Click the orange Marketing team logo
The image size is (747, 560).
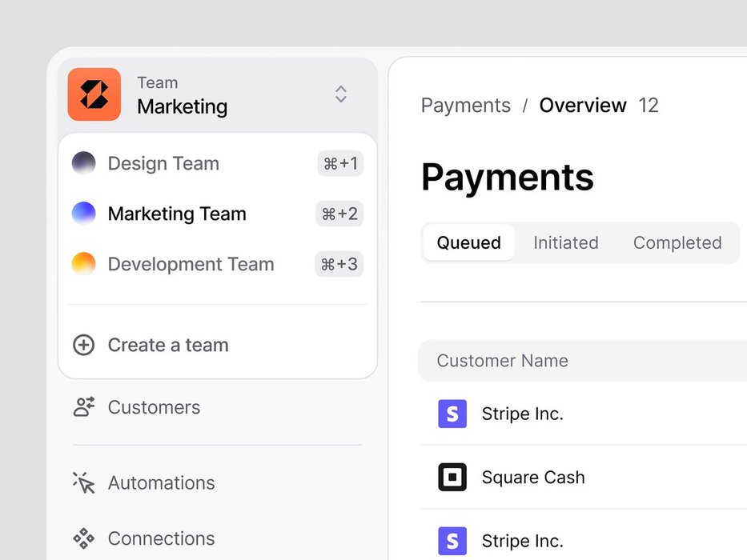(x=94, y=94)
